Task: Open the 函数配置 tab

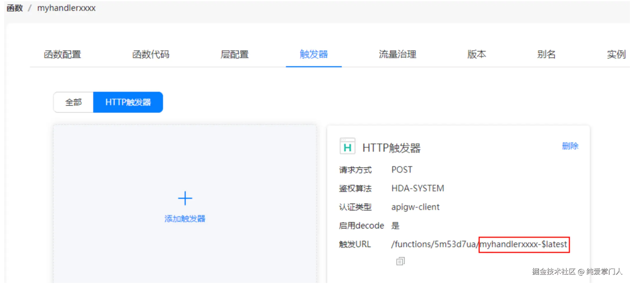Action: point(62,54)
